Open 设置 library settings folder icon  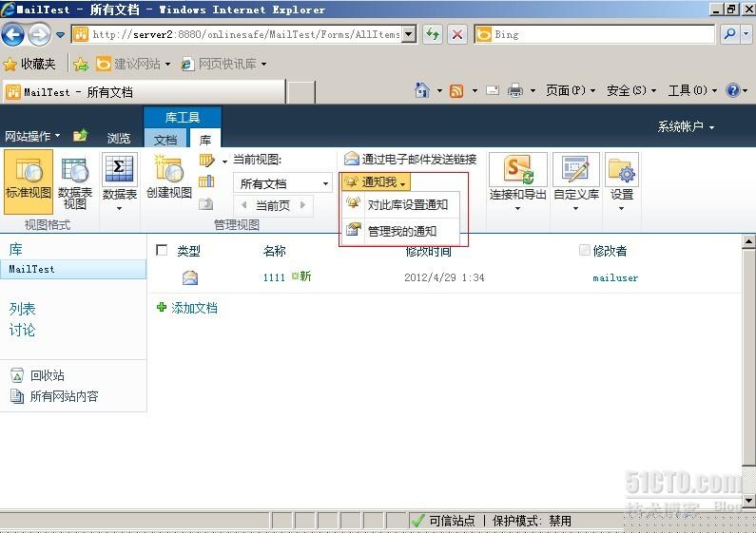point(622,181)
